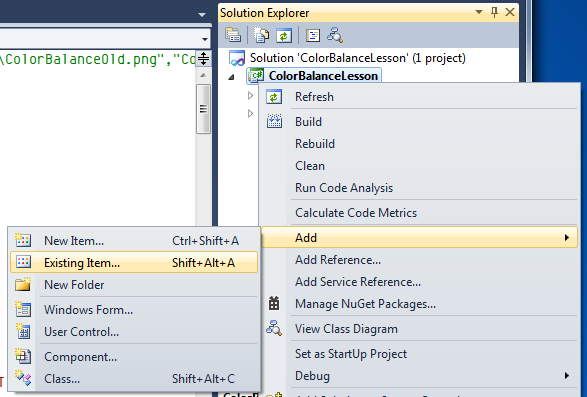
Task: Click the View Class Diagram toolbar icon
Action: click(335, 35)
